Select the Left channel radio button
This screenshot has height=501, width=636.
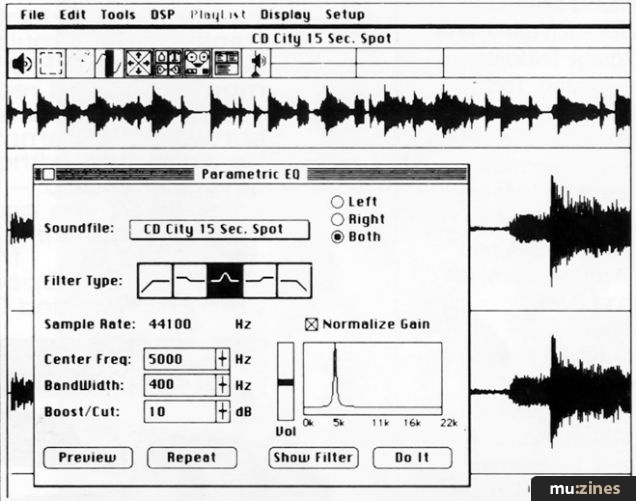pyautogui.click(x=337, y=202)
